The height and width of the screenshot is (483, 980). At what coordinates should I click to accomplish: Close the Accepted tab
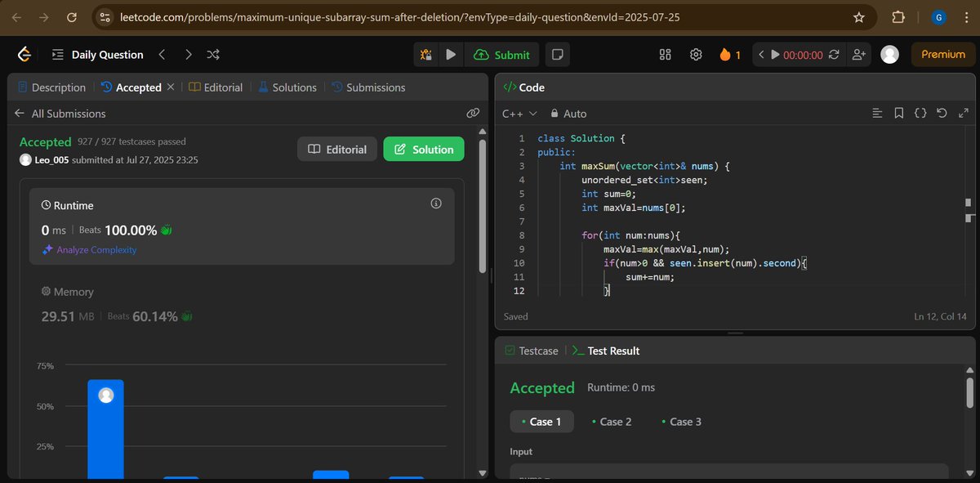(x=171, y=87)
